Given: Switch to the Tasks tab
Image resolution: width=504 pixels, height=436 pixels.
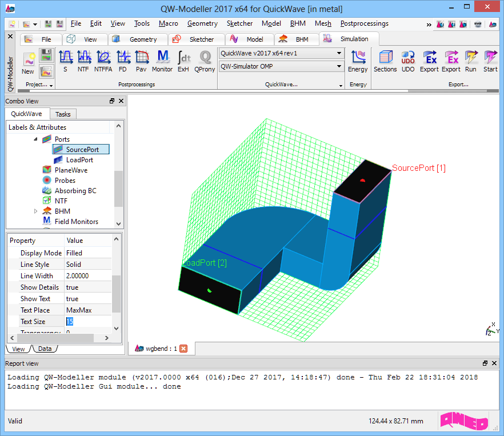Looking at the screenshot, I should 63,114.
